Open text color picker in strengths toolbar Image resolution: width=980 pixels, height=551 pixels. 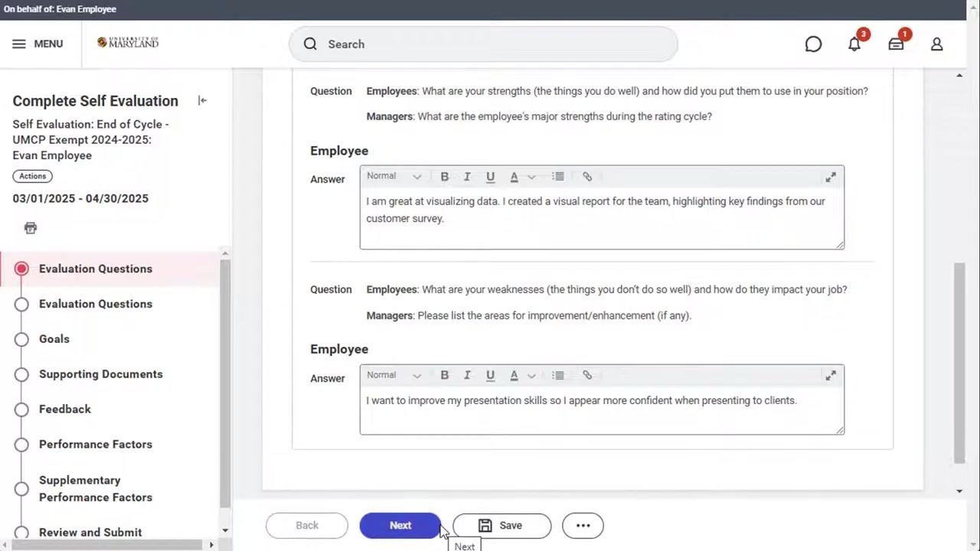pyautogui.click(x=522, y=177)
